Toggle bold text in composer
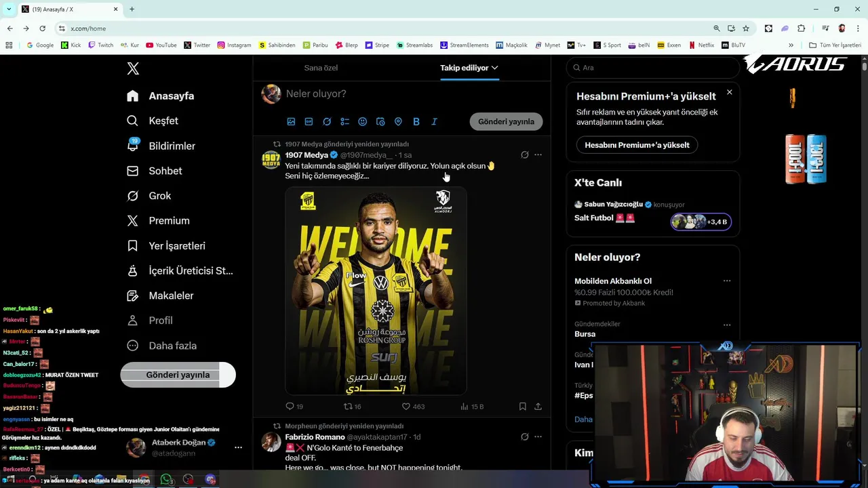Screen dimensions: 868x488 [416, 122]
